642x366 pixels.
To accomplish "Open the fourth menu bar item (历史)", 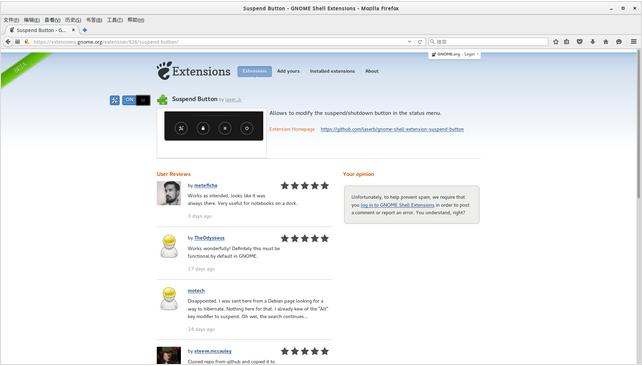I will (73, 20).
